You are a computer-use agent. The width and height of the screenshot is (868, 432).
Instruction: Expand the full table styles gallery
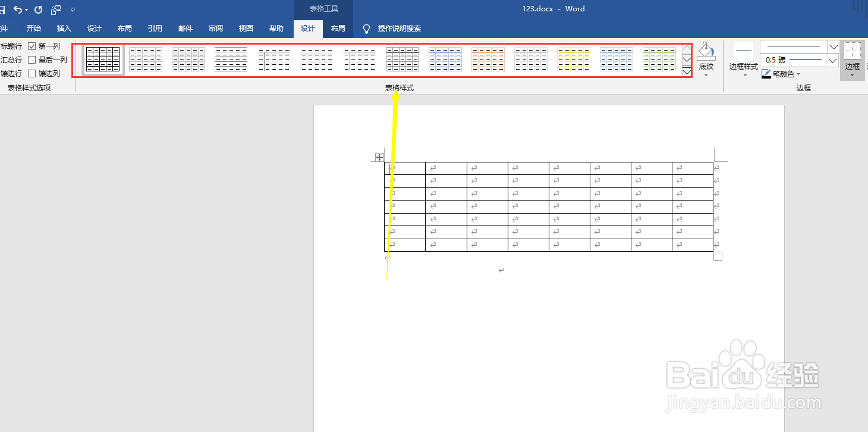(x=687, y=71)
